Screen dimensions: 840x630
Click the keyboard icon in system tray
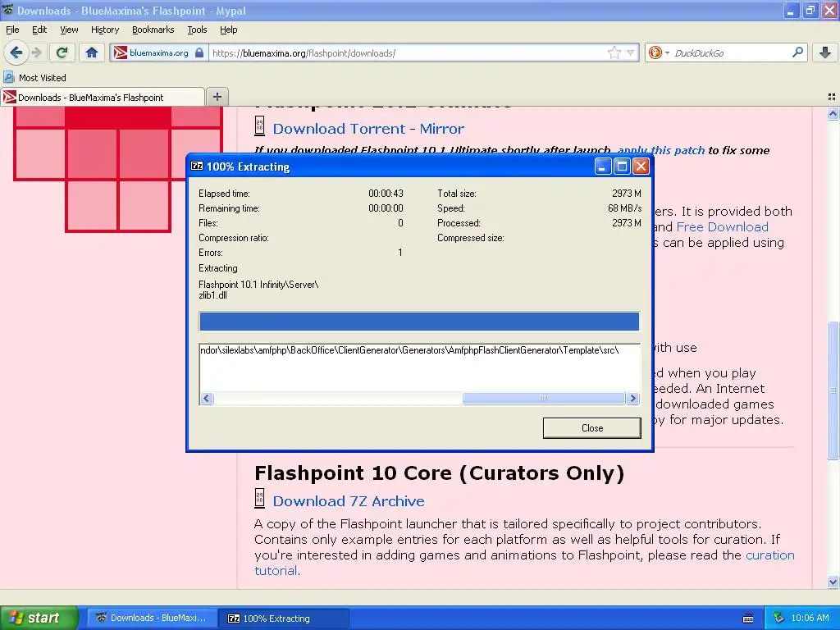point(748,619)
